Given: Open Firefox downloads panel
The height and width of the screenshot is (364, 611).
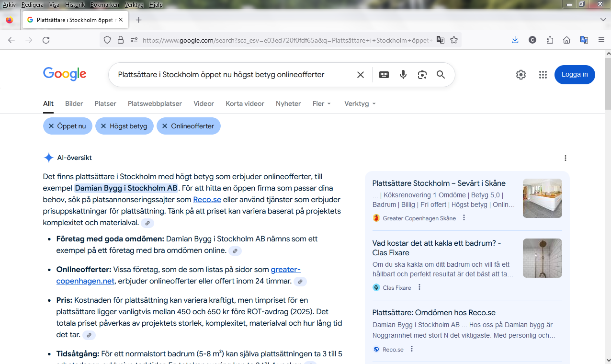Looking at the screenshot, I should pyautogui.click(x=515, y=40).
